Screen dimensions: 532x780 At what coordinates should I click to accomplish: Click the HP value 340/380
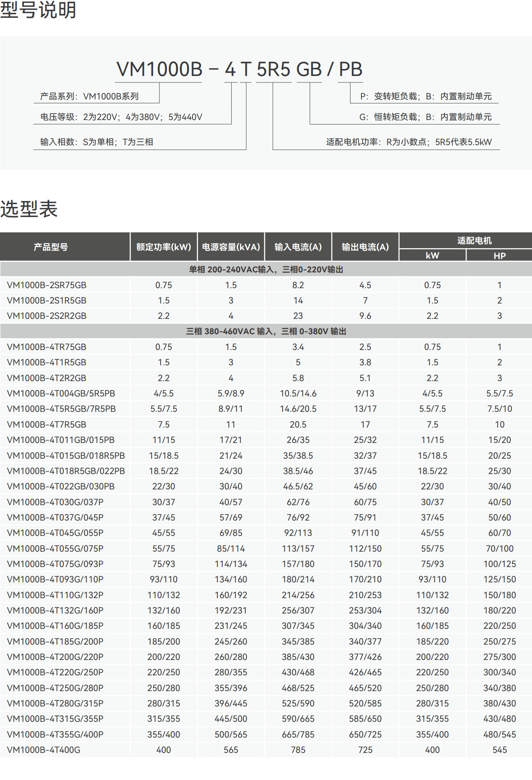500,688
